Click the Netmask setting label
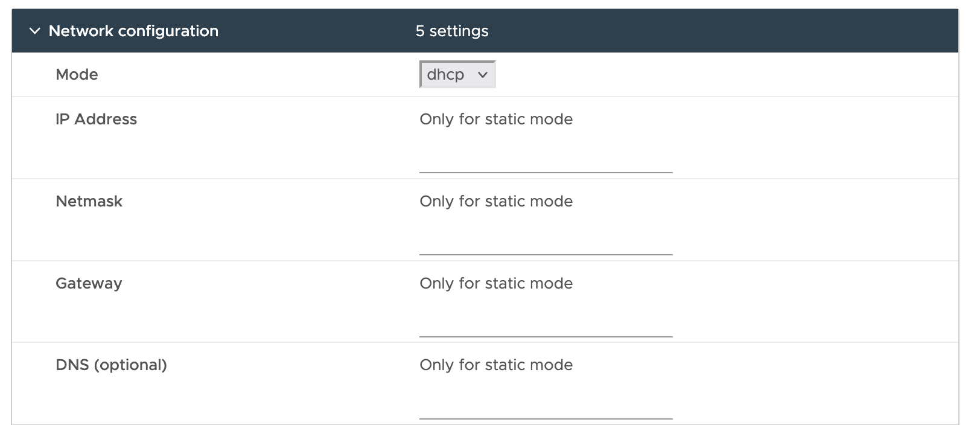980x425 pixels. tap(89, 201)
